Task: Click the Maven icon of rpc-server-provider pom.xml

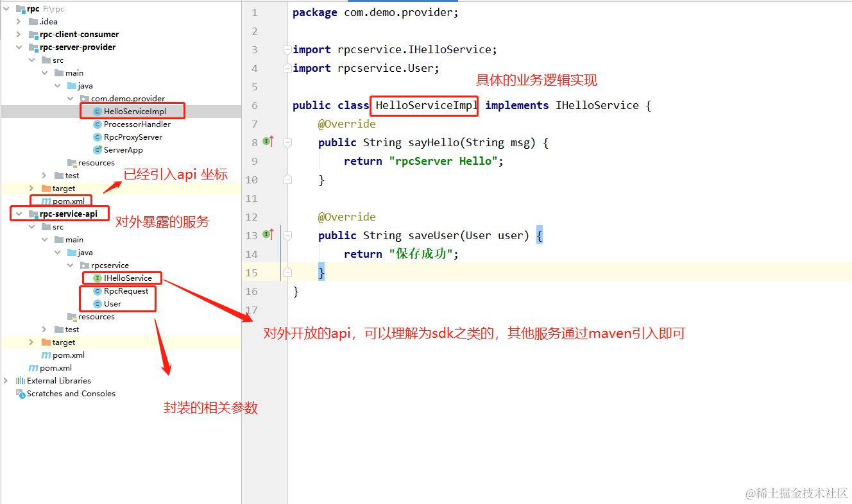Action: 46,201
